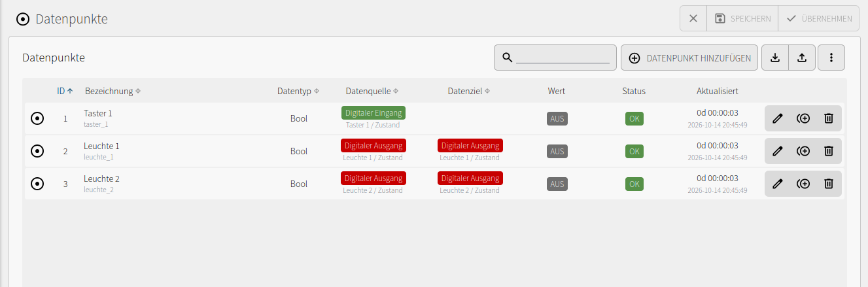This screenshot has height=287, width=868.
Task: Click the Leuchte 2 row datapoint icon
Action: [x=37, y=184]
